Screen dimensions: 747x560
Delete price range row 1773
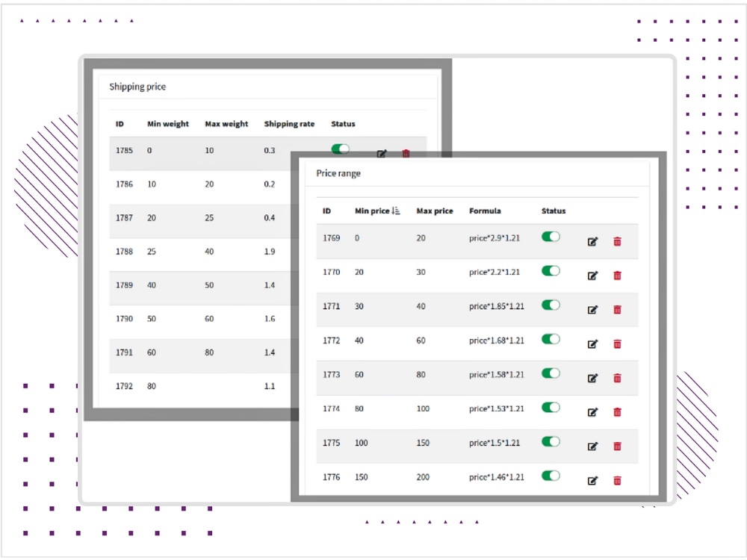(x=618, y=378)
